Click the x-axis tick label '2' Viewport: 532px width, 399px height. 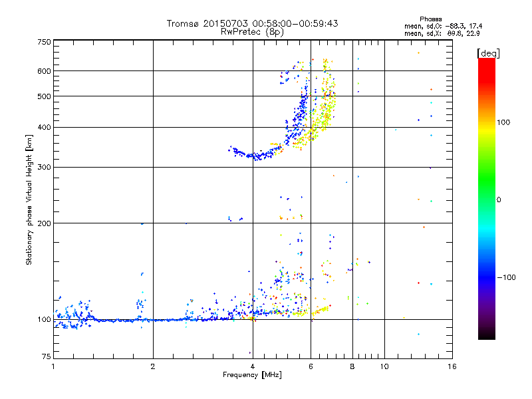(153, 366)
